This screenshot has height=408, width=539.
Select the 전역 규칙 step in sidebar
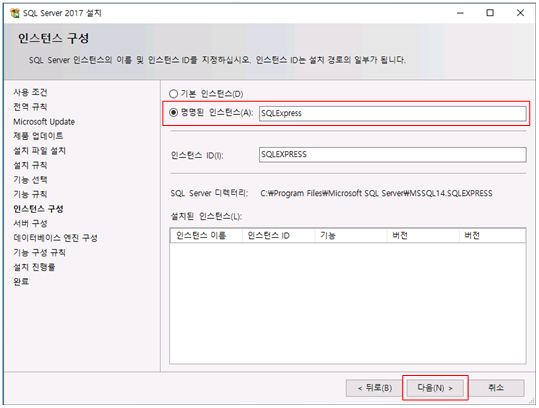(30, 107)
